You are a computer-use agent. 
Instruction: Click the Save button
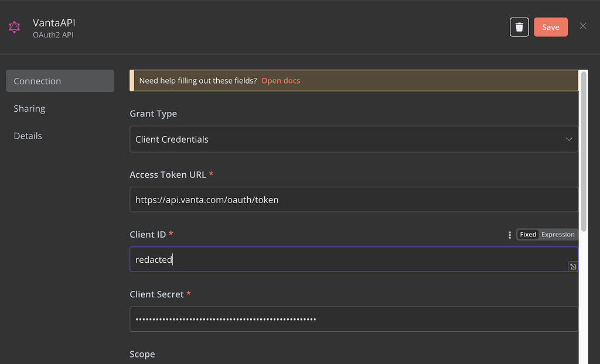[550, 27]
